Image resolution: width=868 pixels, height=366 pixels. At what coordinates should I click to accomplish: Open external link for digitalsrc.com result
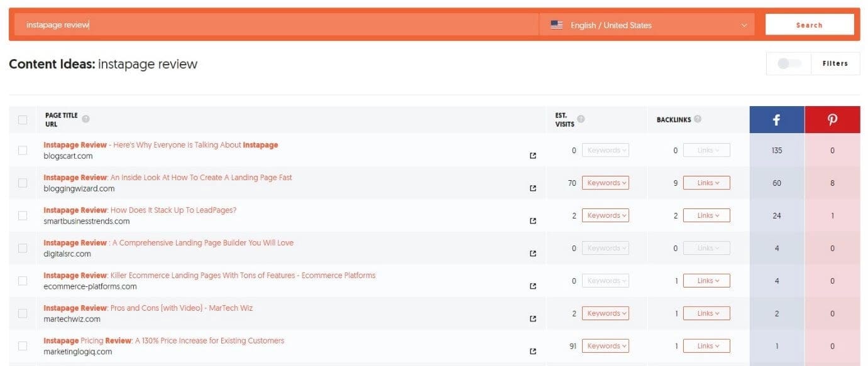pyautogui.click(x=533, y=254)
